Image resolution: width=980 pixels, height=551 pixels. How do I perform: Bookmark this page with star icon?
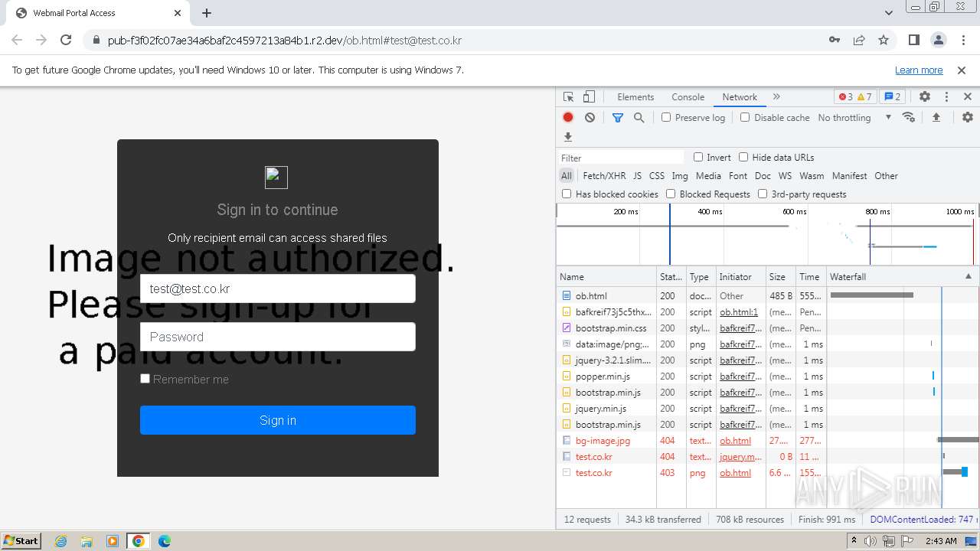(x=884, y=40)
